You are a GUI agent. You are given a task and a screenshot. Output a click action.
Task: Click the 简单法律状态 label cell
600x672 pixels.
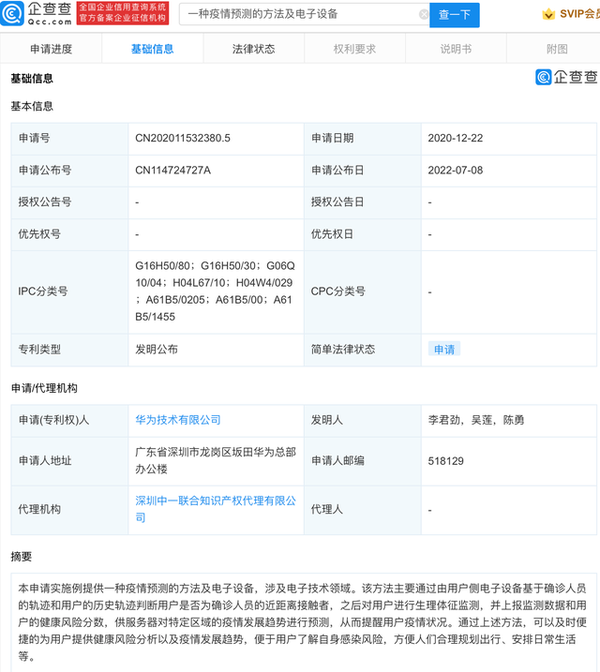pos(363,349)
